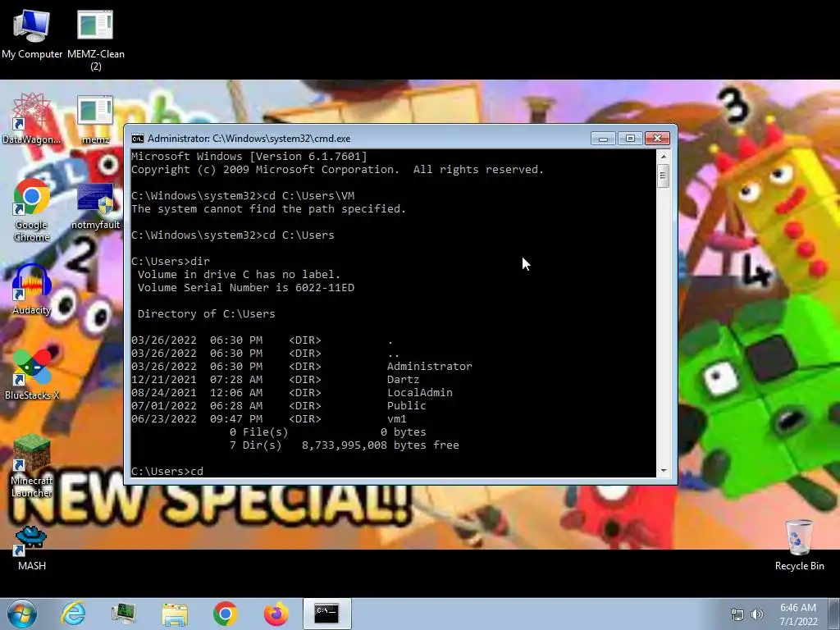
Task: Open MASH desktop shortcut
Action: (32, 547)
